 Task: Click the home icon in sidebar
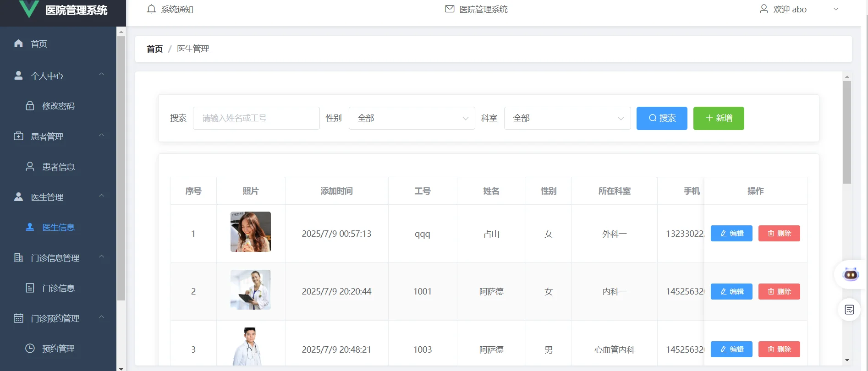click(x=18, y=44)
